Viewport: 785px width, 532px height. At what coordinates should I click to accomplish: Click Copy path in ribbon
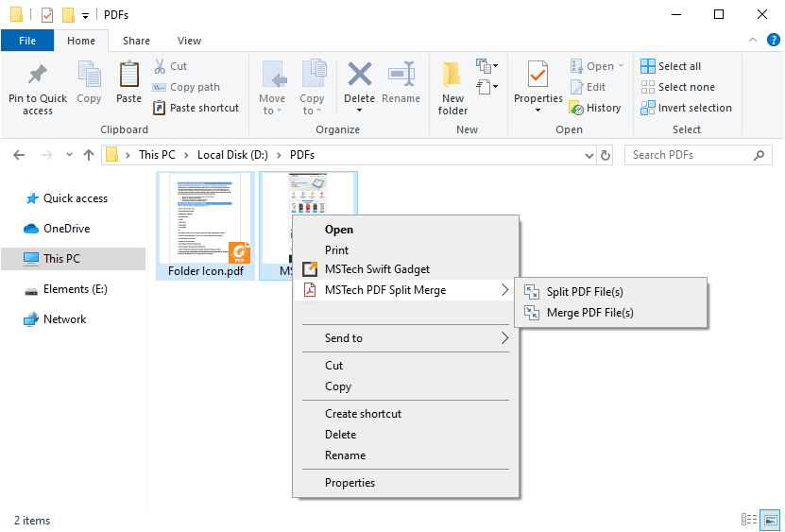point(186,87)
